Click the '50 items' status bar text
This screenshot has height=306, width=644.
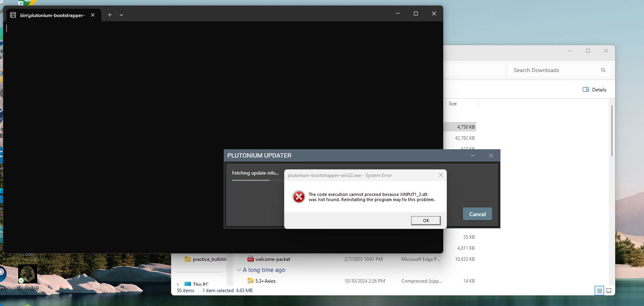[x=185, y=291]
